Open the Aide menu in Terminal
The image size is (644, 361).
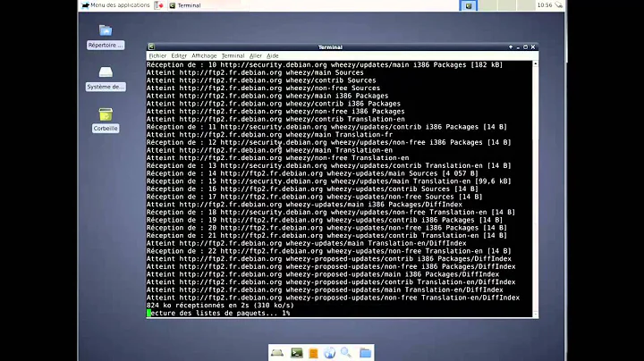coord(272,55)
